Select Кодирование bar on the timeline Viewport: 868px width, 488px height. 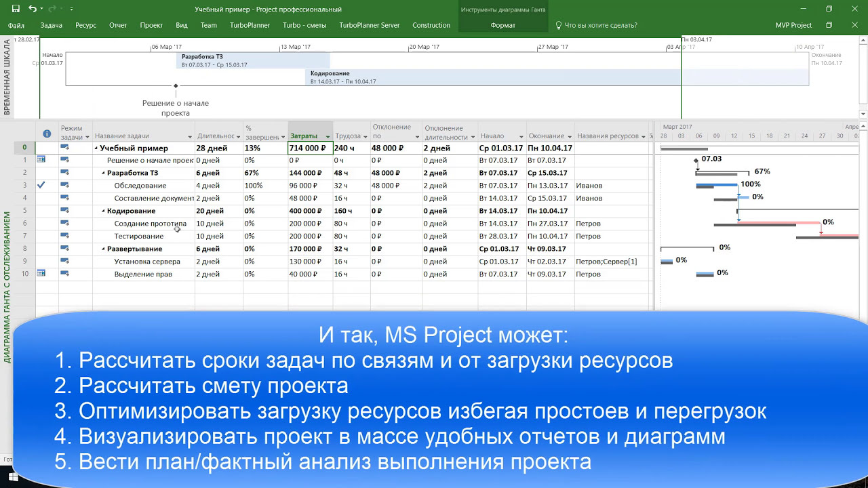(x=557, y=77)
